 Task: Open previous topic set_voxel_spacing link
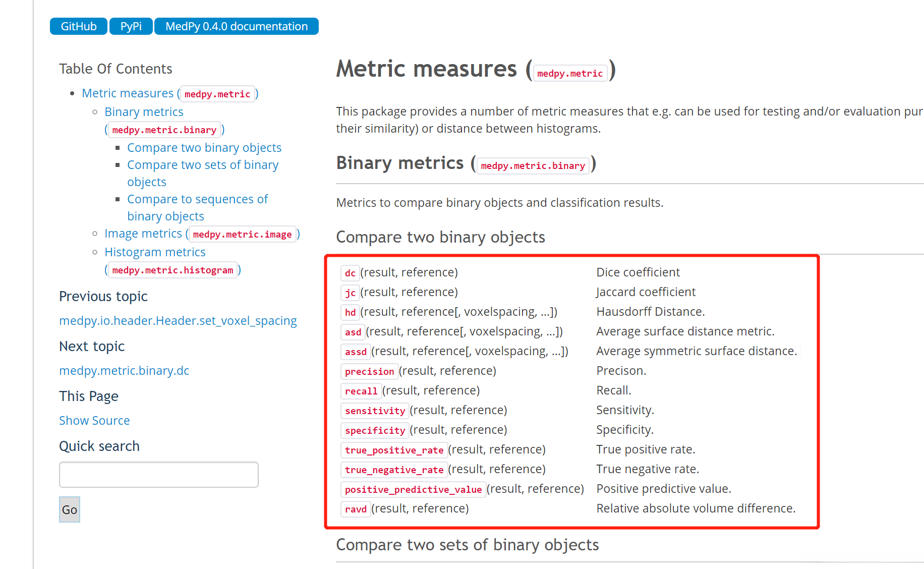tap(178, 321)
